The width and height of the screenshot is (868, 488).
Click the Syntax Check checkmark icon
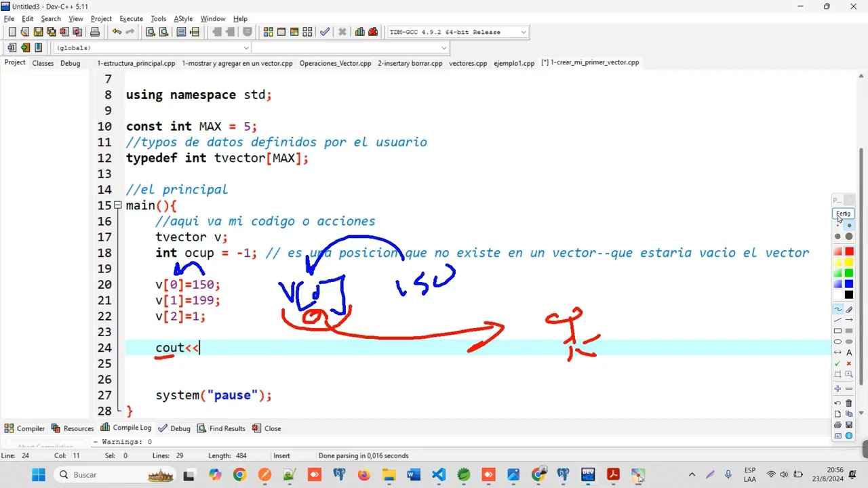[325, 32]
